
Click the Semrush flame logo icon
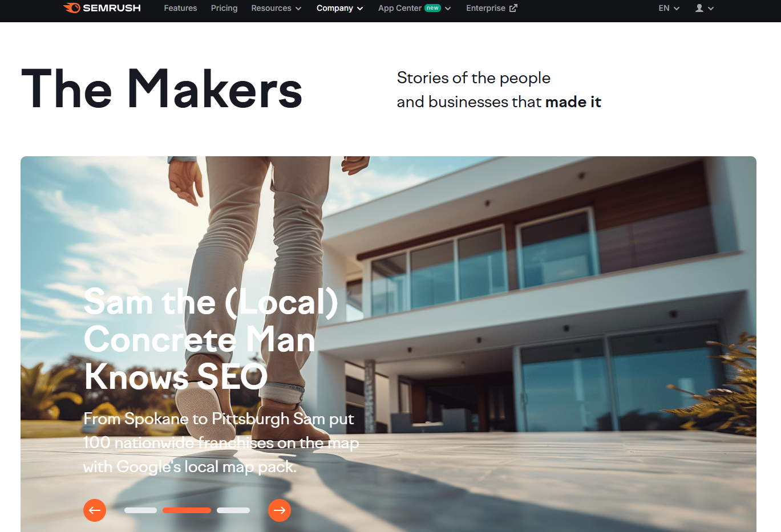pyautogui.click(x=72, y=8)
